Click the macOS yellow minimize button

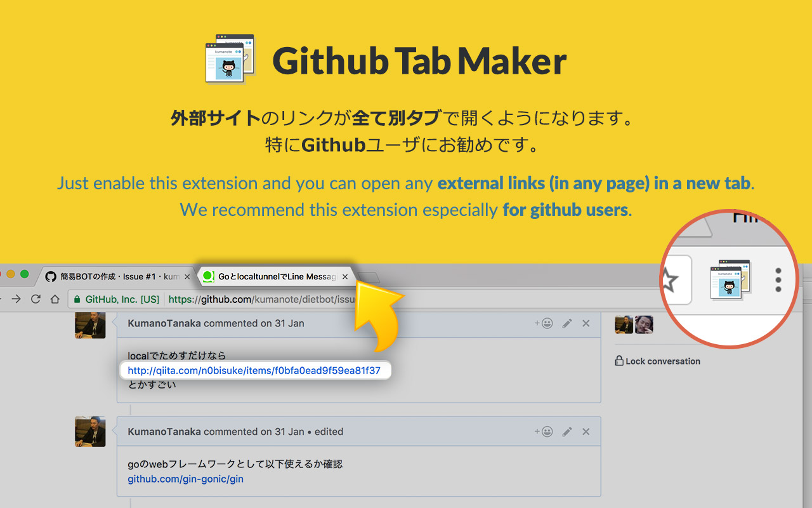pos(10,274)
